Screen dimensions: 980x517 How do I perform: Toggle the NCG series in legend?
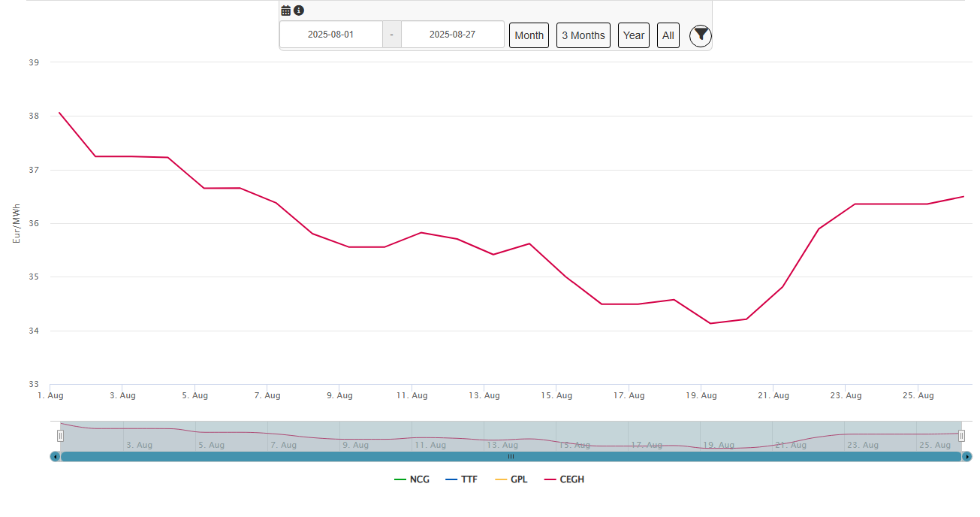pos(412,479)
